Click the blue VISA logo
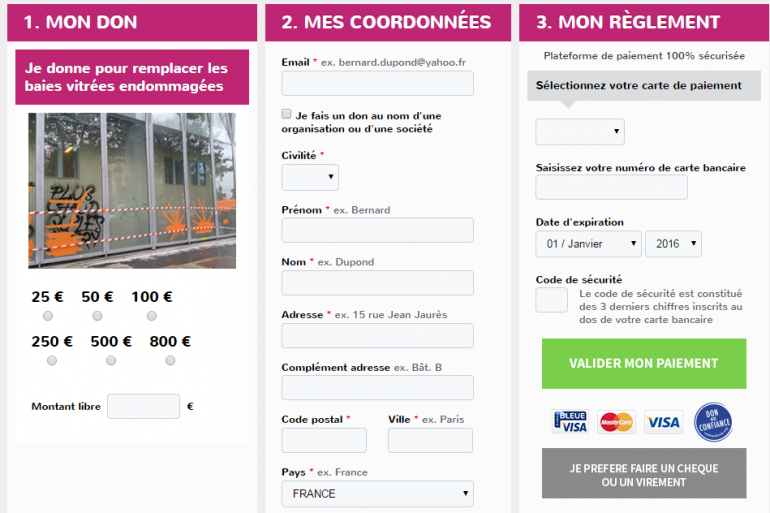The height and width of the screenshot is (513, 770). 663,422
